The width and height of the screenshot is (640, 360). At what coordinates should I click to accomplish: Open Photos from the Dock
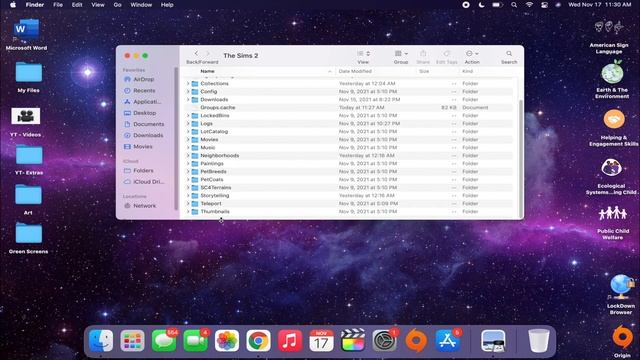point(227,340)
